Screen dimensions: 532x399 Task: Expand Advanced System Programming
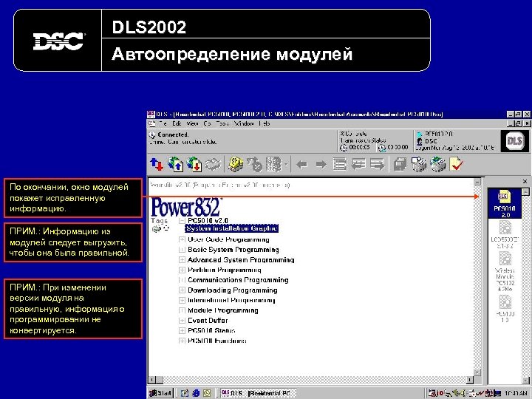(182, 260)
